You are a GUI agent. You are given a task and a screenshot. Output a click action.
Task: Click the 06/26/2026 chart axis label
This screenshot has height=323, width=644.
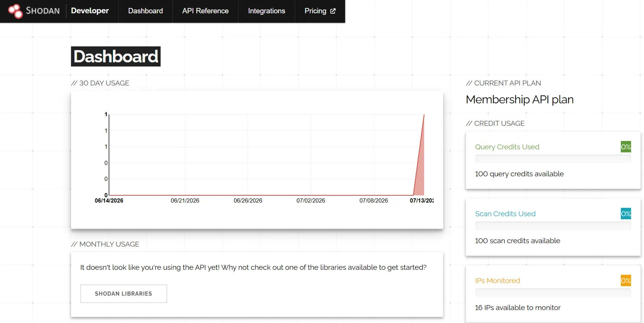click(x=248, y=201)
